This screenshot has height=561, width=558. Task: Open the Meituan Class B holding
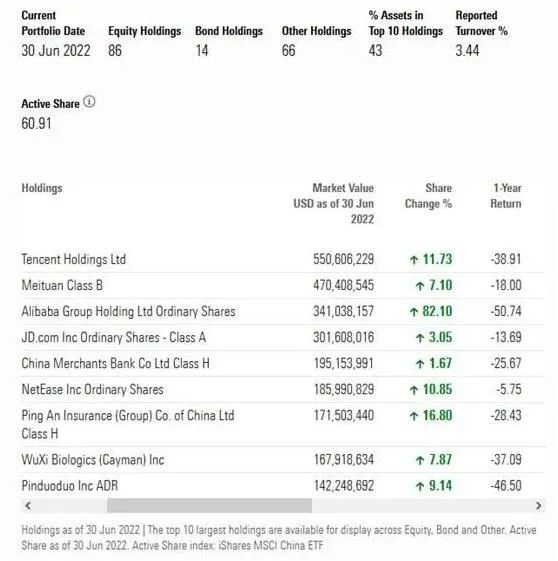point(62,285)
